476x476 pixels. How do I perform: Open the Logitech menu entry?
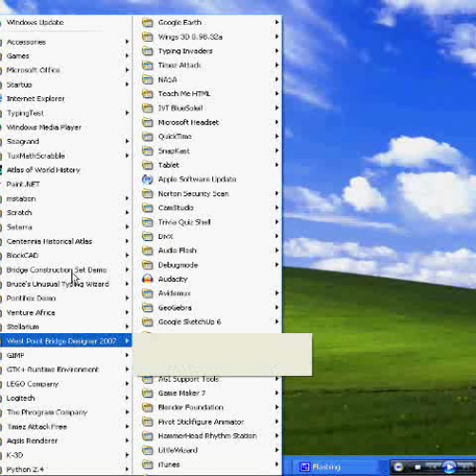66,398
